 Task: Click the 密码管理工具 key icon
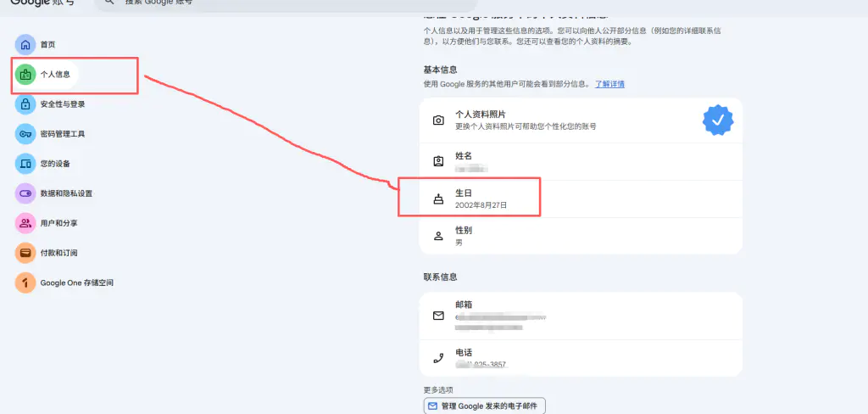[x=25, y=134]
